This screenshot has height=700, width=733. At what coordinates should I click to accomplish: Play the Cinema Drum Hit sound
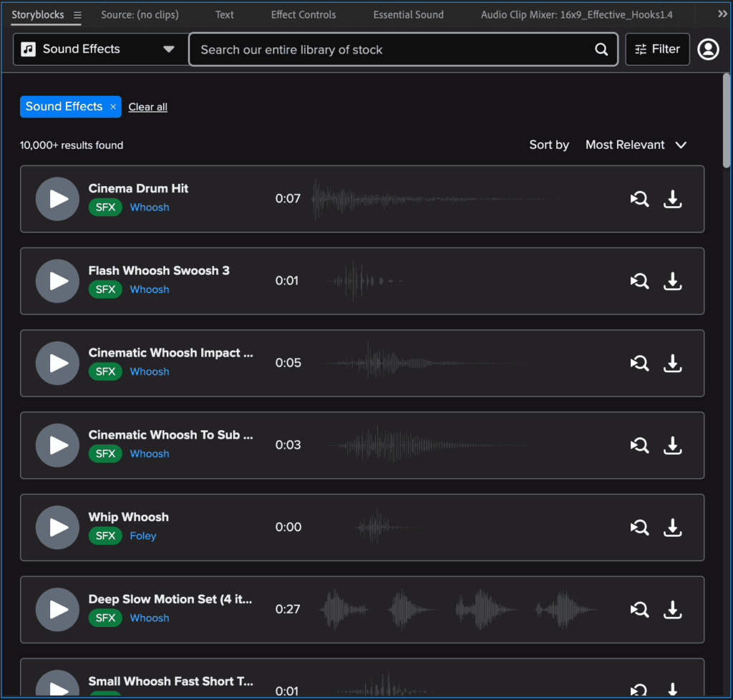point(57,199)
